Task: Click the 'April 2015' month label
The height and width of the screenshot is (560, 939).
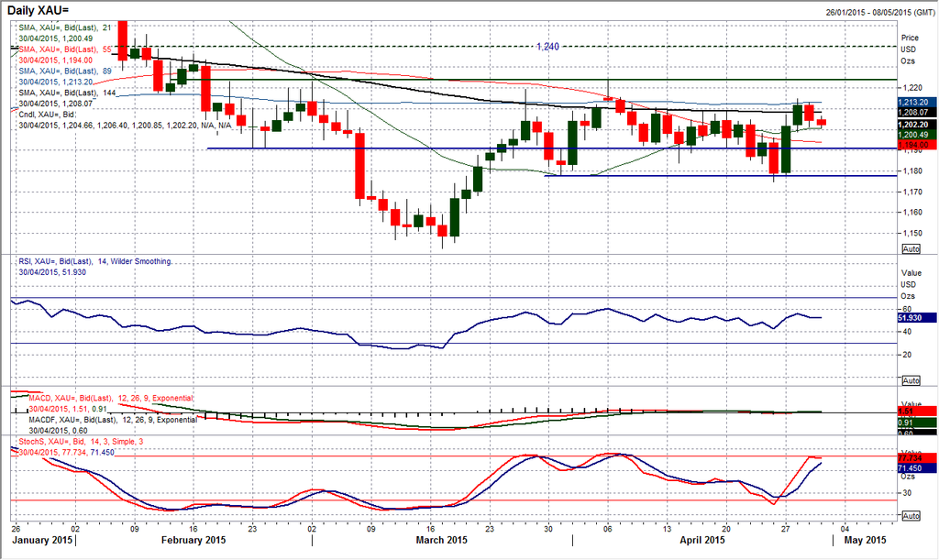Action: pyautogui.click(x=702, y=540)
